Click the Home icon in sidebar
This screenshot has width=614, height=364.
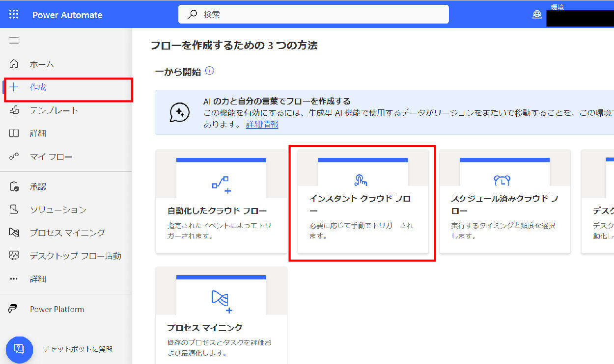(14, 64)
